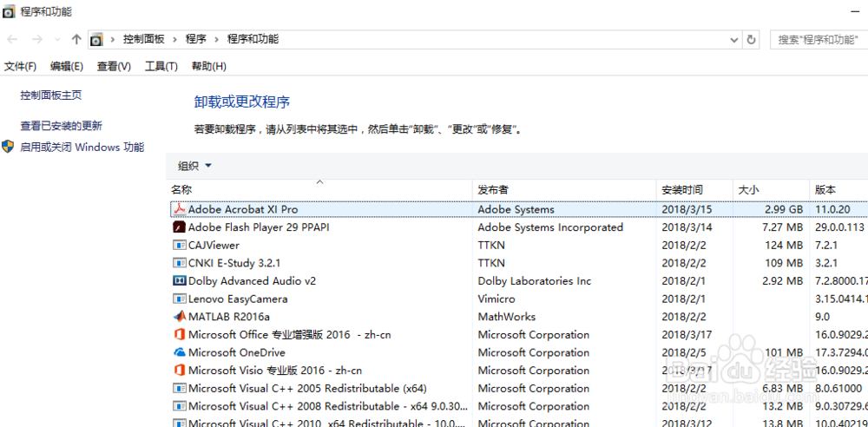The height and width of the screenshot is (427, 868).
Task: Select the Microsoft OneDrive cloud icon
Action: point(180,352)
